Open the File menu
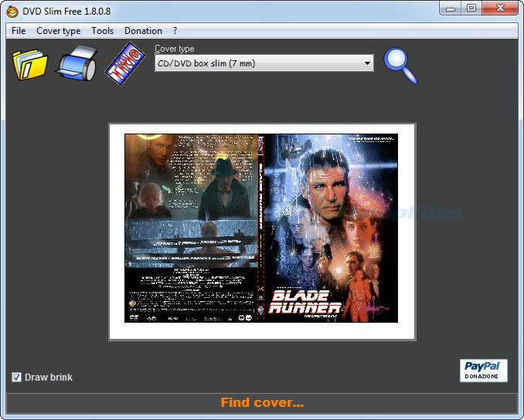Viewport: 524px width, 420px height. click(19, 31)
